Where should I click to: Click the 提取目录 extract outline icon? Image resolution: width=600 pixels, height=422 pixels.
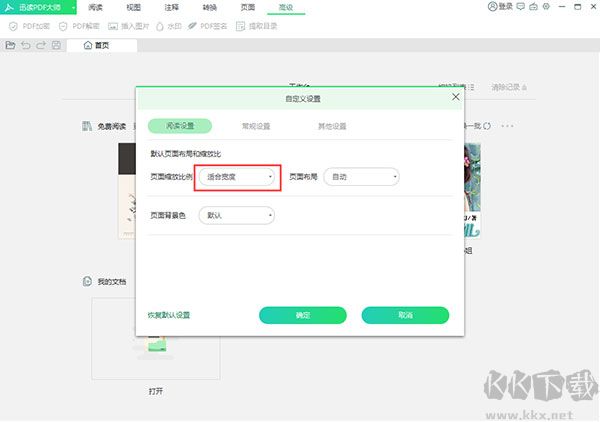point(242,26)
